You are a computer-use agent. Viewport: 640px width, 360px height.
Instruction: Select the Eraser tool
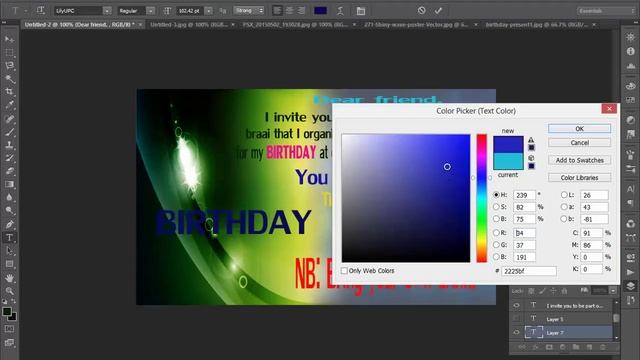[x=9, y=171]
